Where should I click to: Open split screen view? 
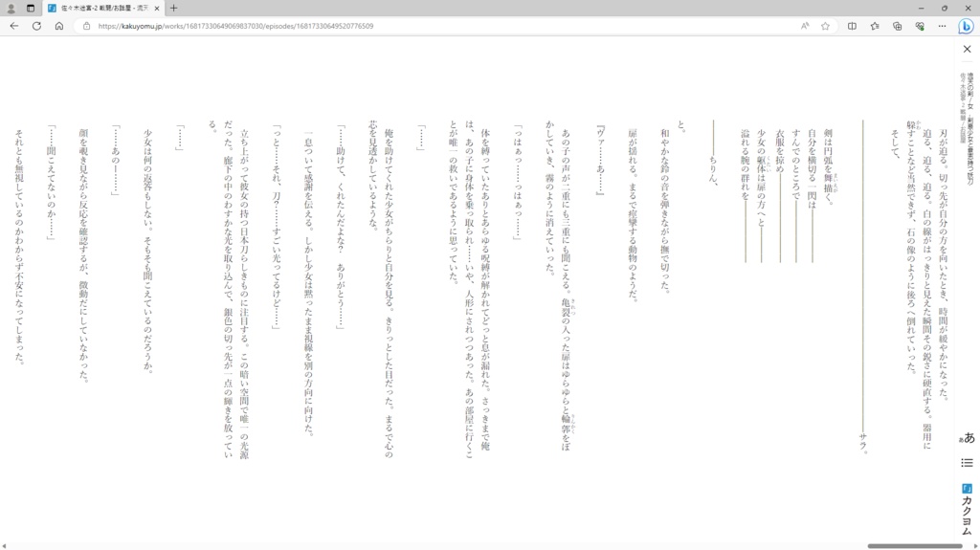(852, 26)
